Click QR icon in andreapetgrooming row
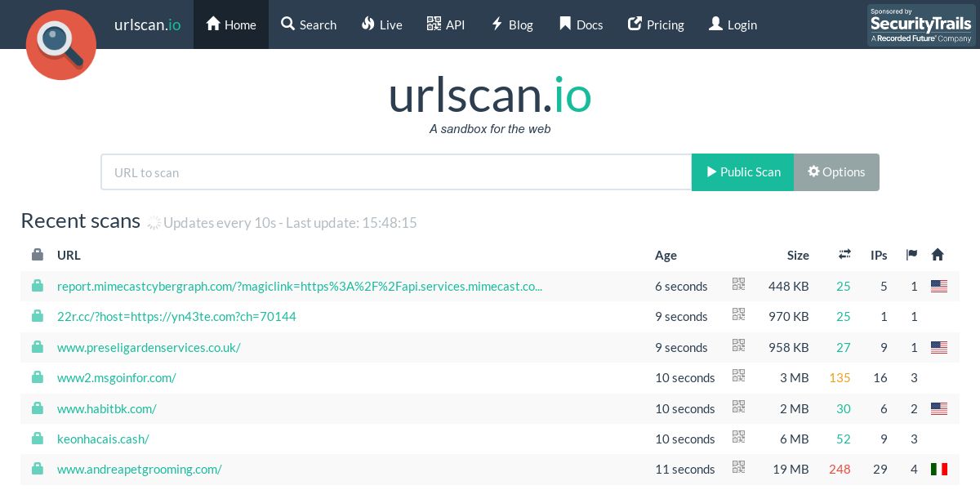The image size is (980, 490). (x=739, y=467)
